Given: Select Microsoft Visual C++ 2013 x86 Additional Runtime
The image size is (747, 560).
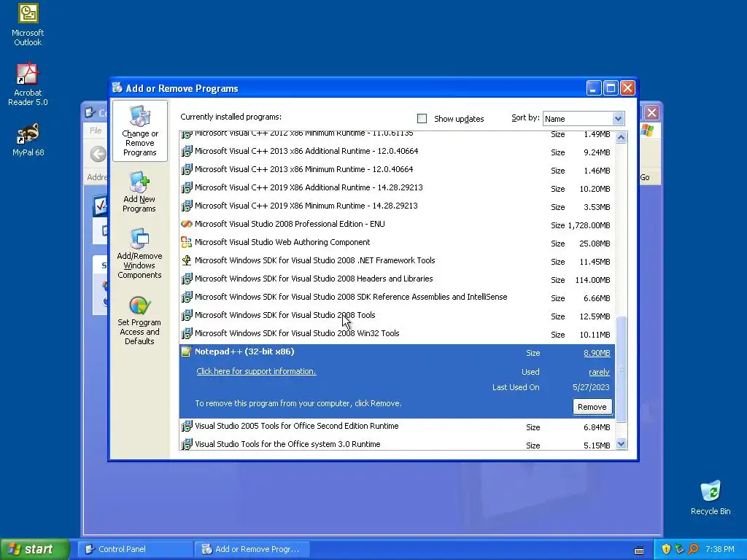Looking at the screenshot, I should click(397, 152).
